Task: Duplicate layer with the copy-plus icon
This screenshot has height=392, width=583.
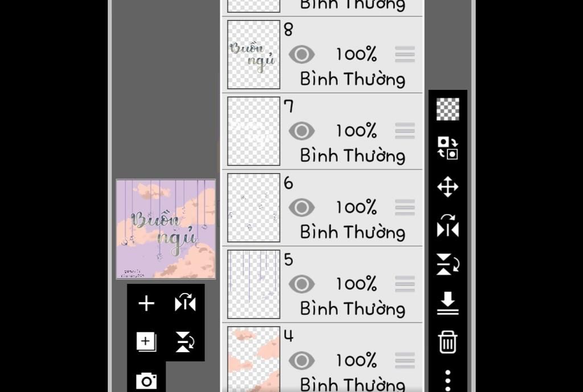Action: 146,341
